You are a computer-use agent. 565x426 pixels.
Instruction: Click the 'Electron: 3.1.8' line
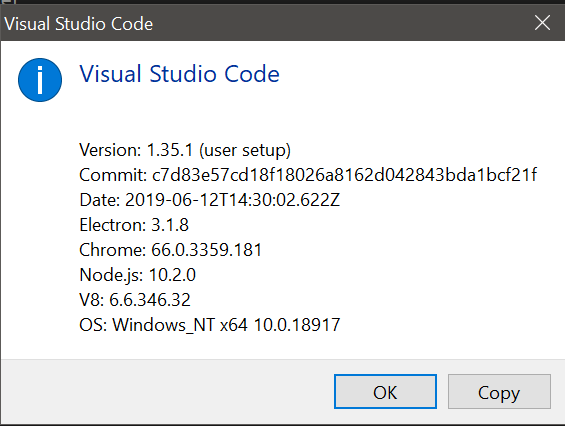(134, 225)
